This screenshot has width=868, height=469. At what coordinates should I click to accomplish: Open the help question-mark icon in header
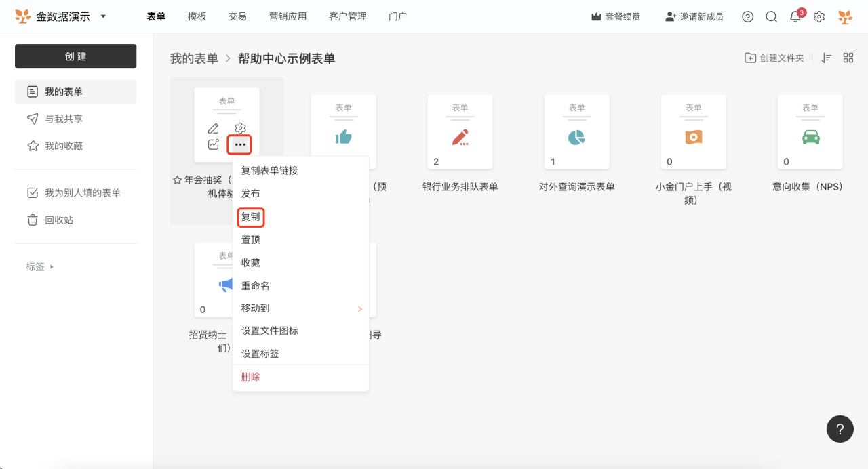(x=748, y=16)
